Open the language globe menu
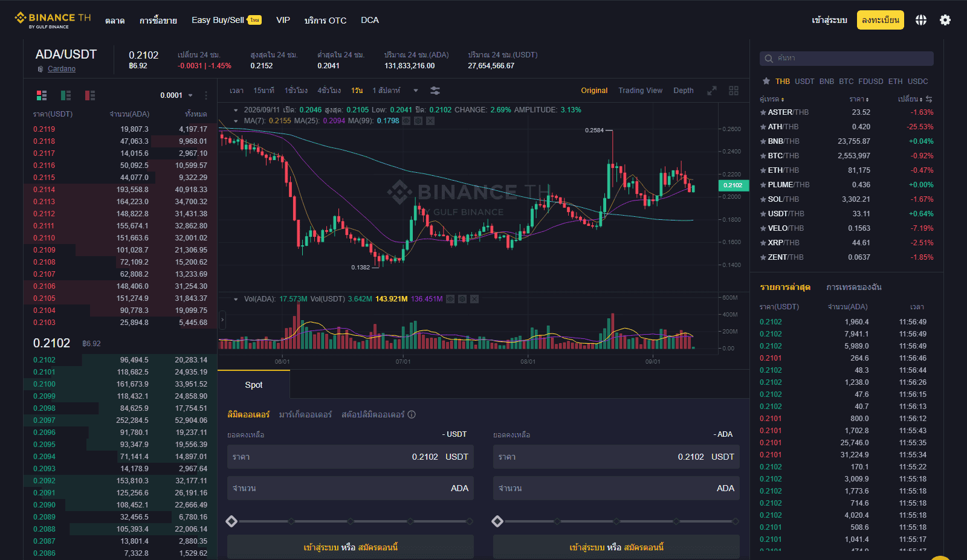Viewport: 967px width, 560px height. (x=920, y=20)
